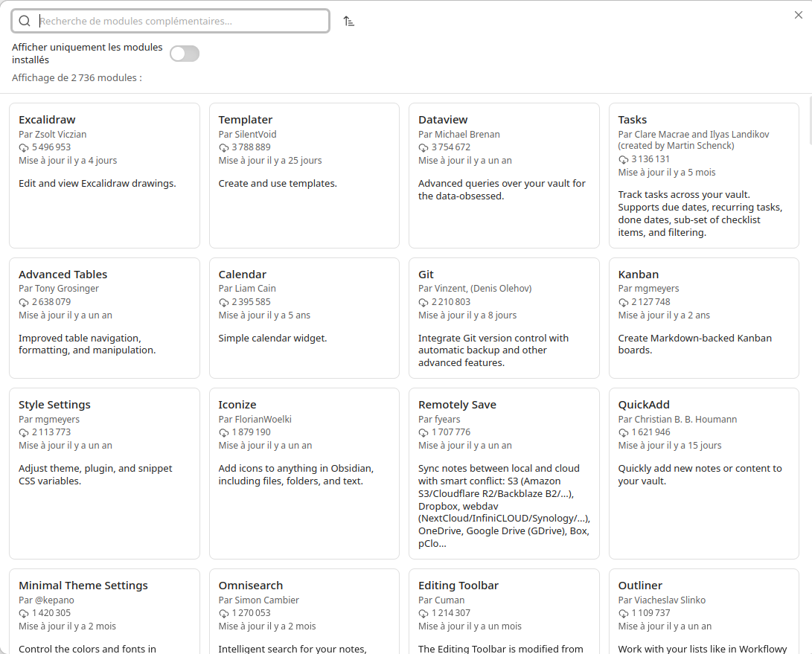
Task: Close the community plugins dialog
Action: click(x=799, y=15)
